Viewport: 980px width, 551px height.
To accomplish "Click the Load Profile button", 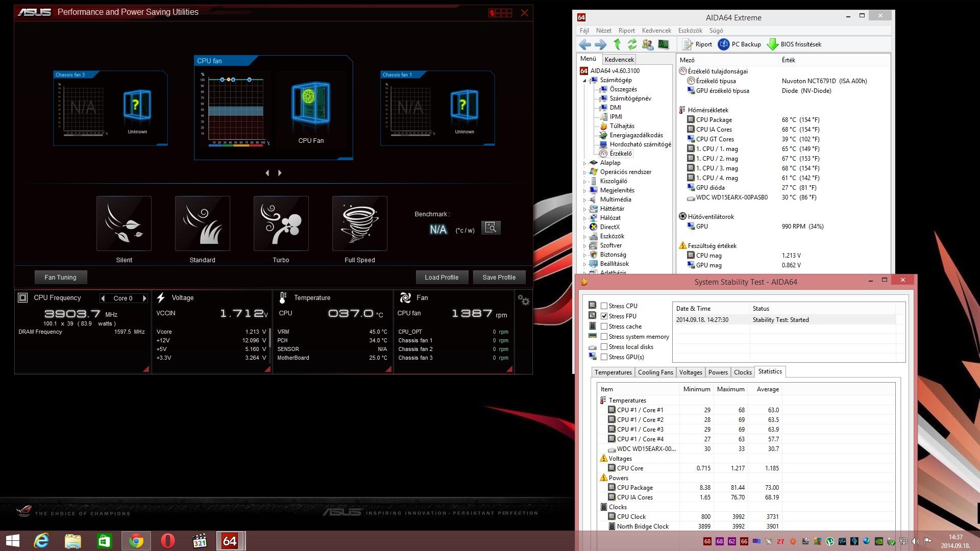I will coord(442,278).
